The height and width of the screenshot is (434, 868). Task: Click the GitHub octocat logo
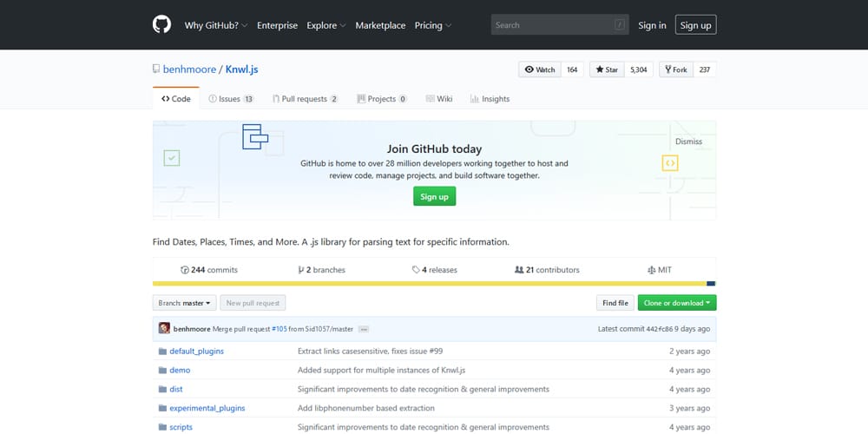[161, 24]
